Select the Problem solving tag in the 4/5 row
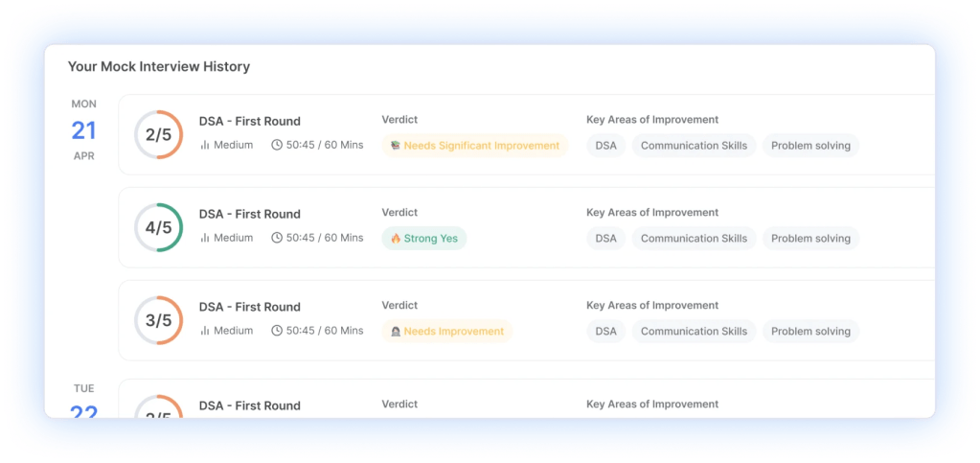The image size is (980, 463). point(810,239)
